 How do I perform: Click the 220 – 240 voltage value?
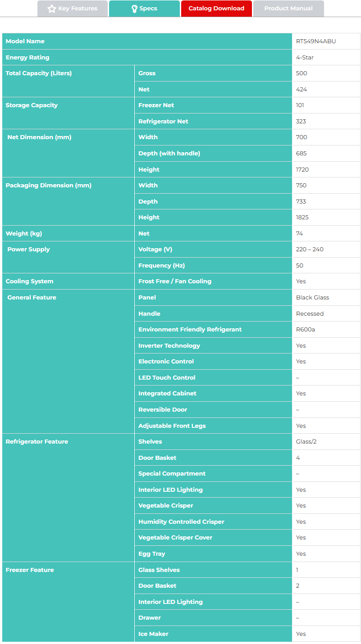click(x=310, y=249)
